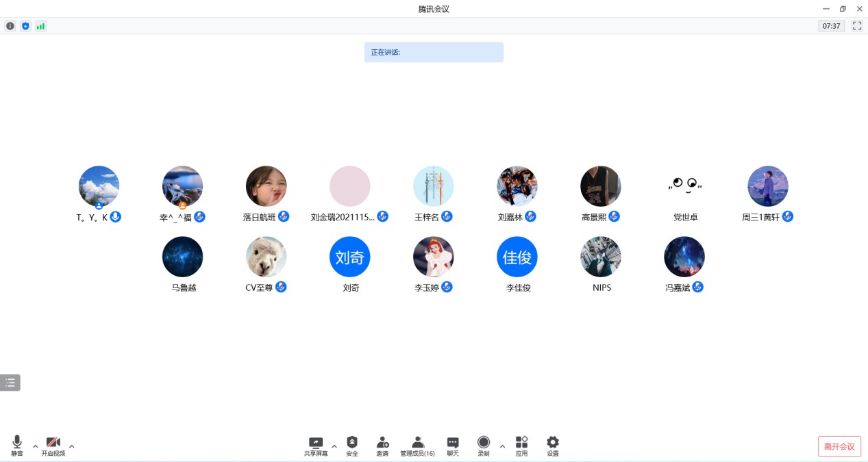
Task: Click the 07:37 meeting timer
Action: tap(831, 26)
